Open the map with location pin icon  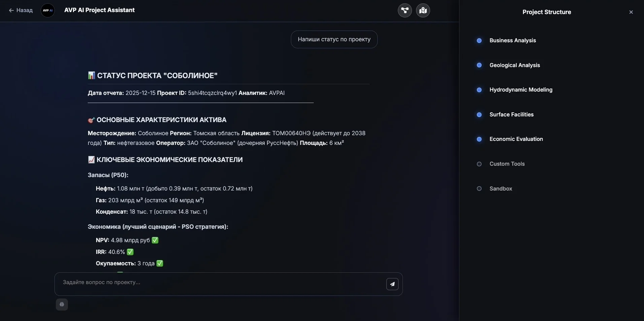point(423,10)
